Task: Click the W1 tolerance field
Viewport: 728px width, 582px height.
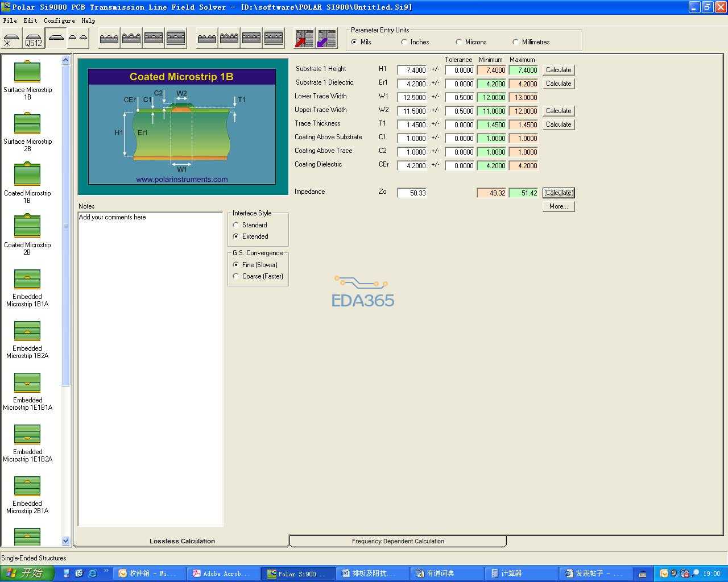Action: tap(460, 98)
